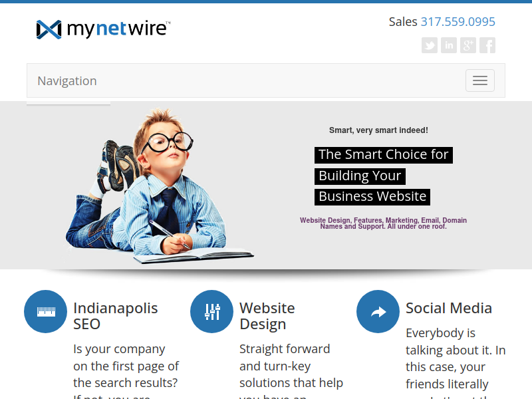Click the Website Design sliders icon

212,311
